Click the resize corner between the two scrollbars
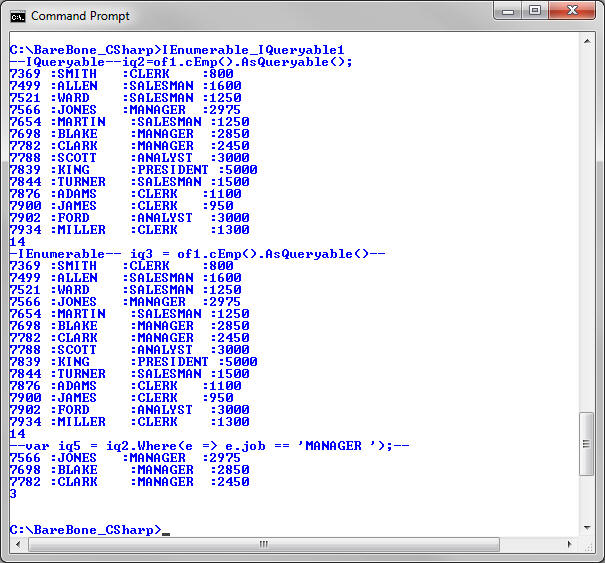Image resolution: width=605 pixels, height=563 pixels. 588,545
